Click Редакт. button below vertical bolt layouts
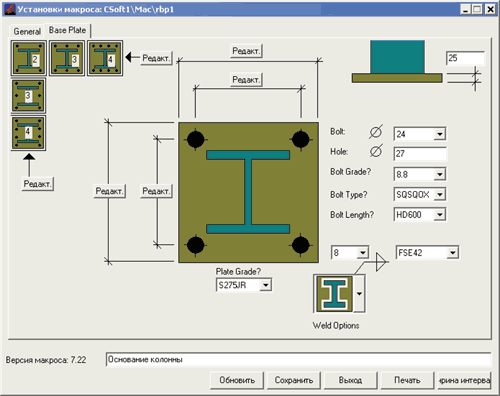 38,184
